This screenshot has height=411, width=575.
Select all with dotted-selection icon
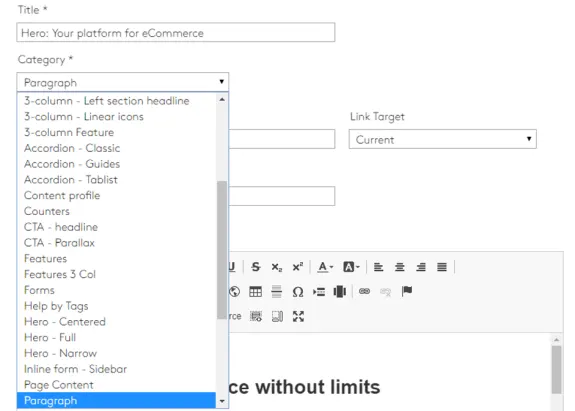(x=256, y=316)
